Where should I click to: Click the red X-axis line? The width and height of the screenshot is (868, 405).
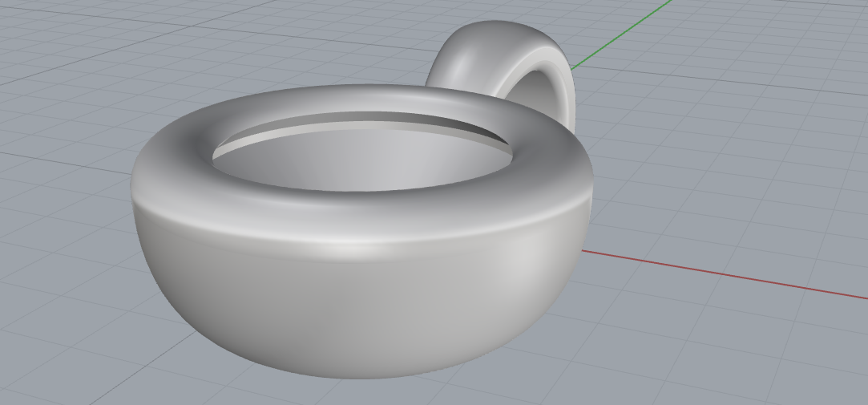point(721,273)
